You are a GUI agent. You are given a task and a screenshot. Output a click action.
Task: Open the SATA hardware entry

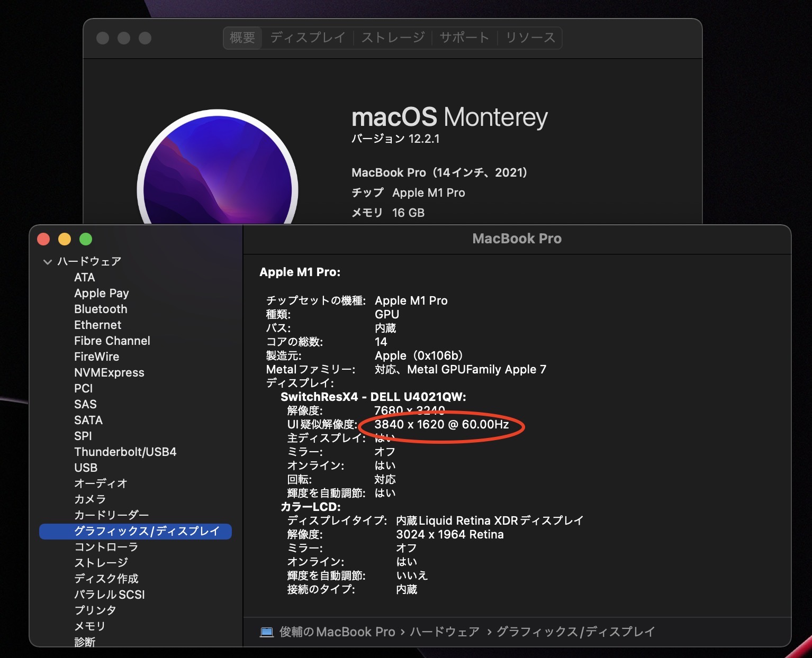click(x=88, y=420)
